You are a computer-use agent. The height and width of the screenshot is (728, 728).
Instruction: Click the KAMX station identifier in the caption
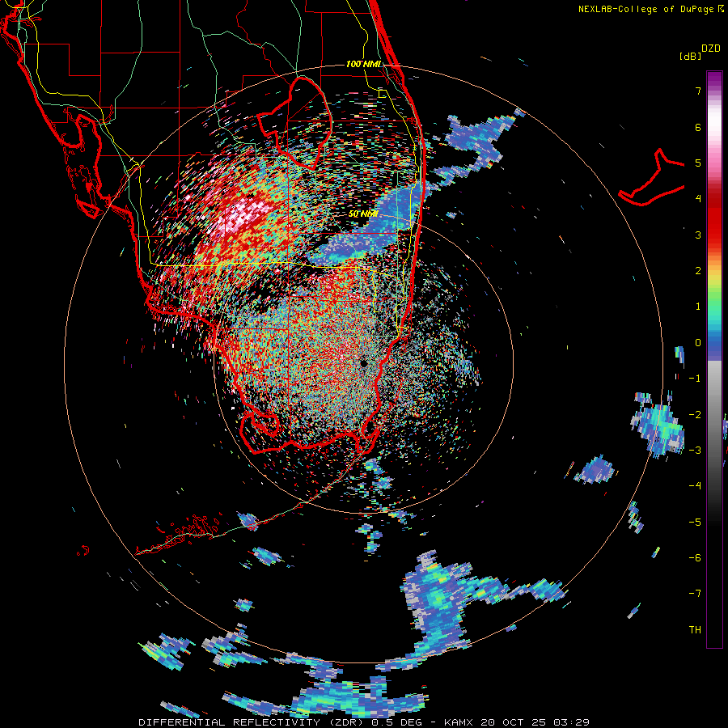tap(459, 722)
